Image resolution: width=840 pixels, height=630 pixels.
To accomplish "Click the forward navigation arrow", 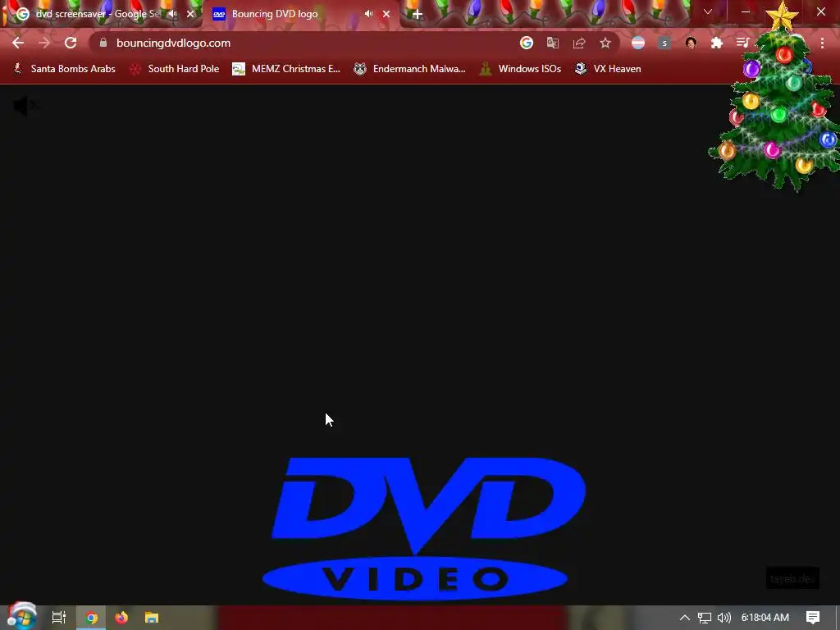I will [x=44, y=43].
